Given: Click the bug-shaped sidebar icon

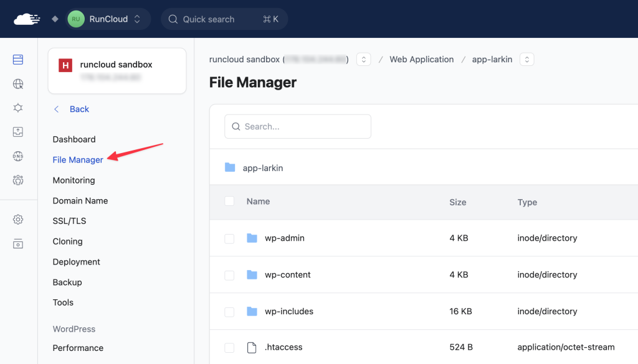Looking at the screenshot, I should pyautogui.click(x=18, y=108).
